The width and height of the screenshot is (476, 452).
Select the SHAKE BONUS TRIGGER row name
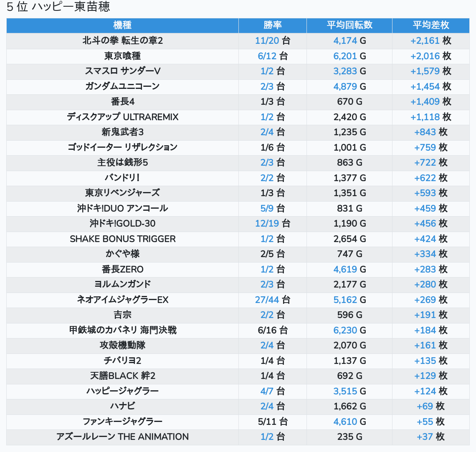(122, 239)
